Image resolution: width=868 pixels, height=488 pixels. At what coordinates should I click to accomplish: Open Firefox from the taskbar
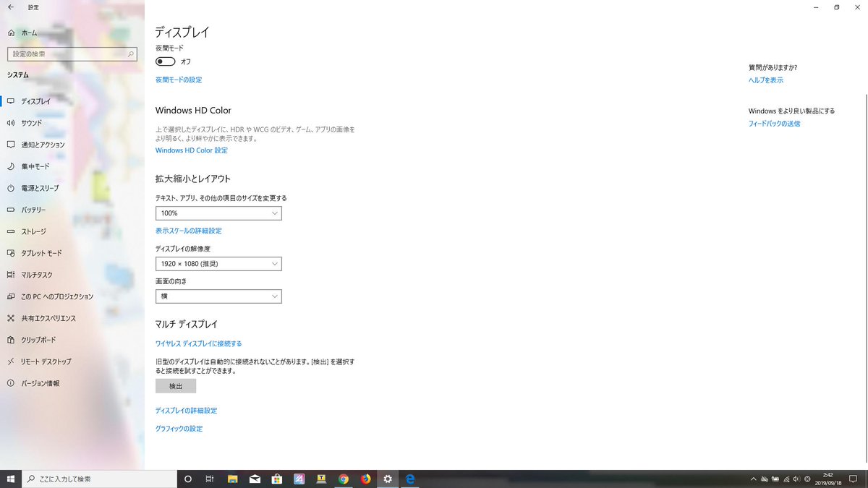pos(365,479)
